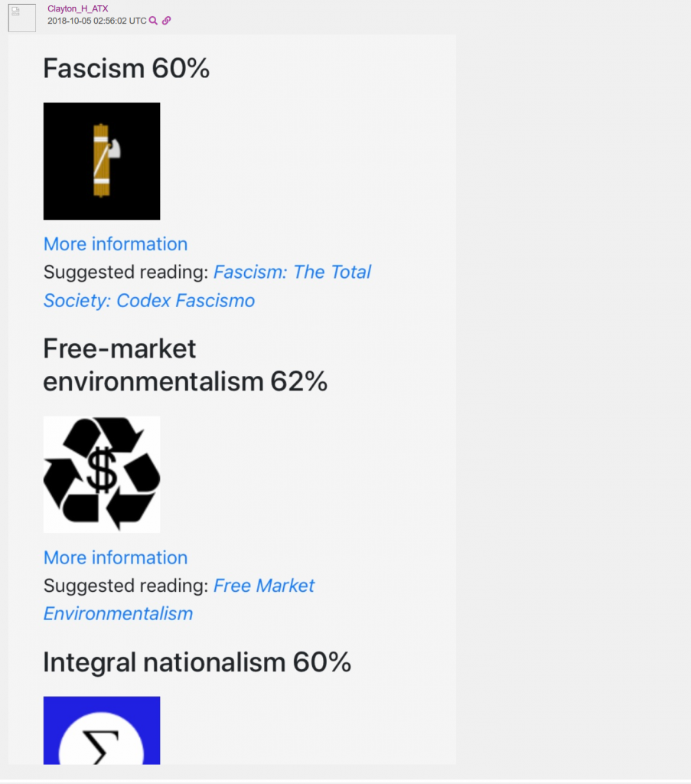This screenshot has height=784, width=691.
Task: Click the Free-market environmentalism 62% heading
Action: [185, 365]
